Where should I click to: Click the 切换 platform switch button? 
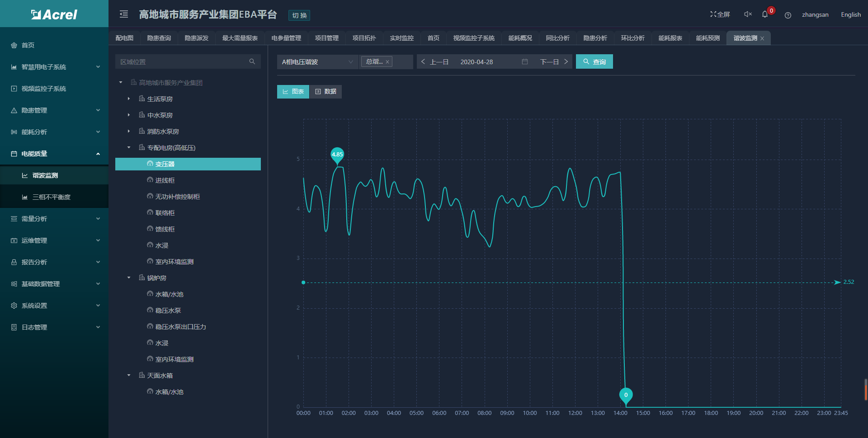pos(299,15)
